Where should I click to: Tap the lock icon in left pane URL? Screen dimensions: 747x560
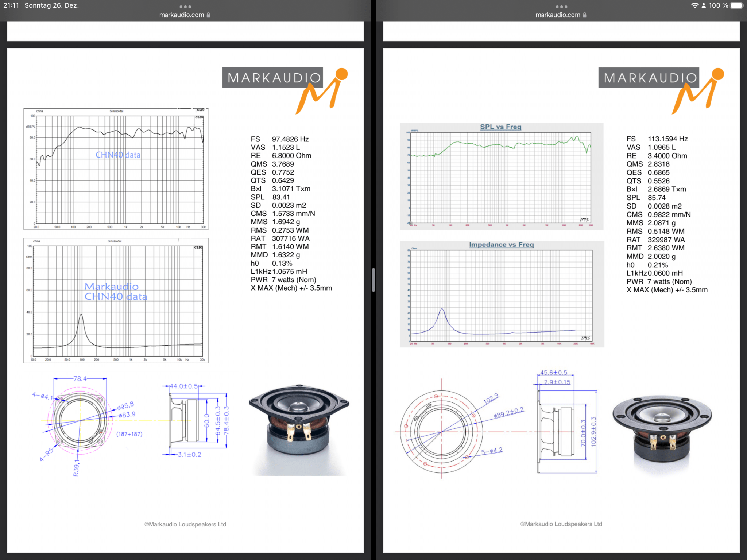tap(208, 15)
